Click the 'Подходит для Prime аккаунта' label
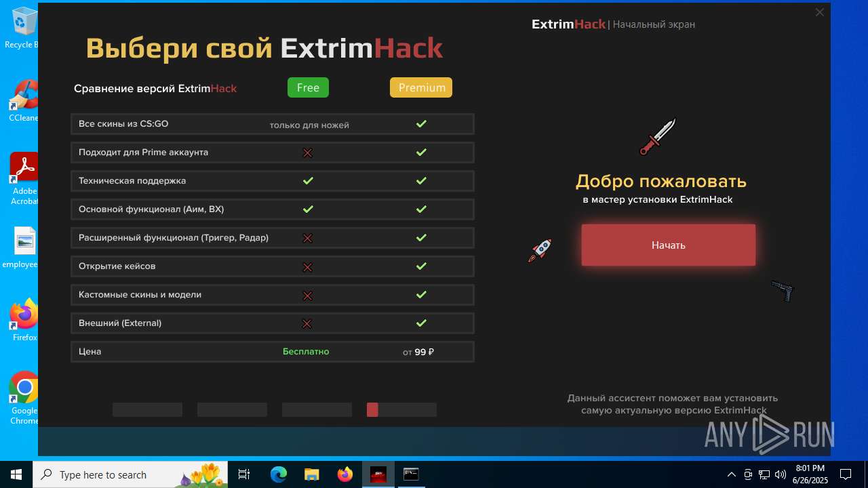Viewport: 868px width, 488px height. pyautogui.click(x=143, y=152)
